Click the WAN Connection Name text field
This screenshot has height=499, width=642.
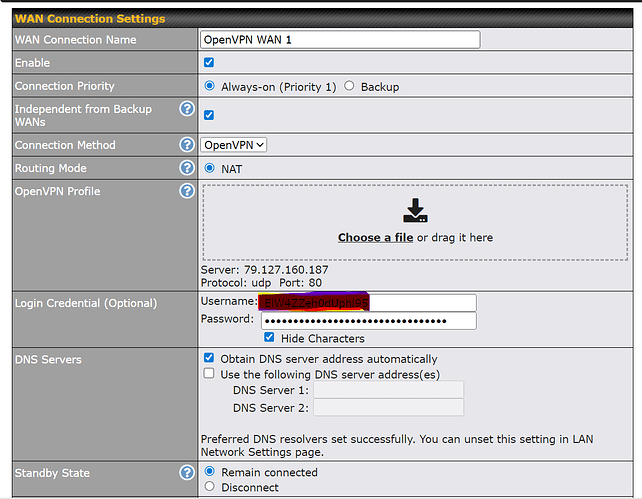click(340, 40)
